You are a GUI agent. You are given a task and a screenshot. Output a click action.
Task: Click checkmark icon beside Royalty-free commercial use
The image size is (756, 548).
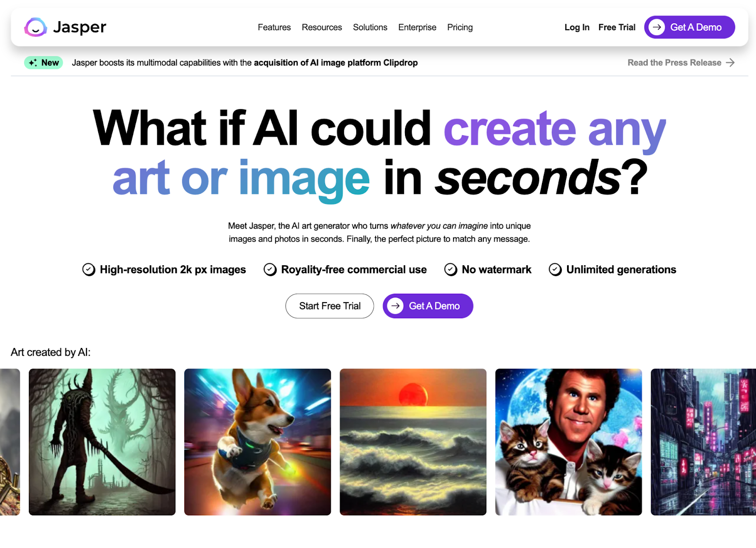click(x=270, y=270)
